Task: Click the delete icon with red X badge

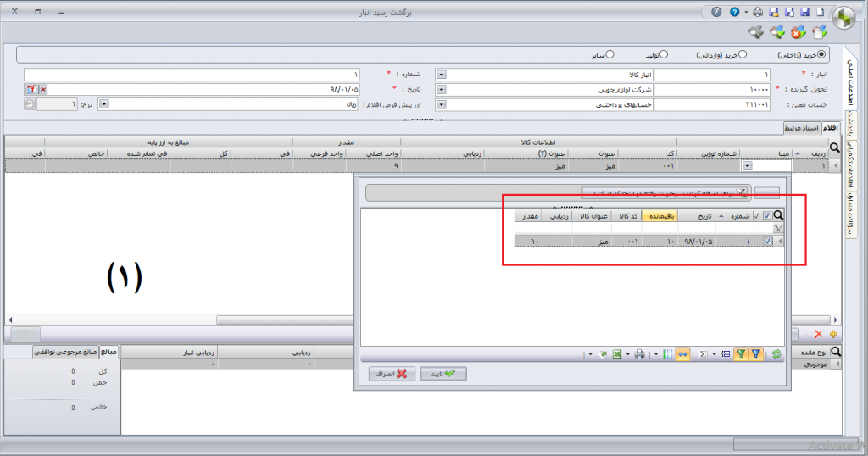Action: pos(798,33)
